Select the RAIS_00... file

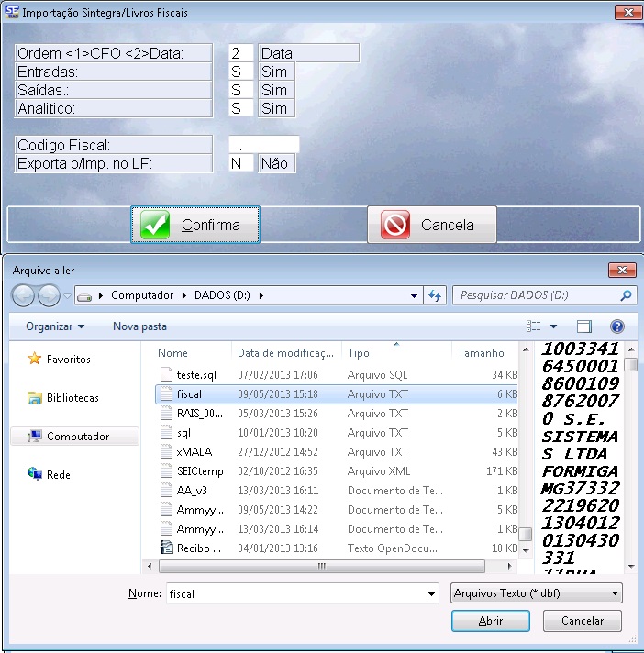point(336,413)
